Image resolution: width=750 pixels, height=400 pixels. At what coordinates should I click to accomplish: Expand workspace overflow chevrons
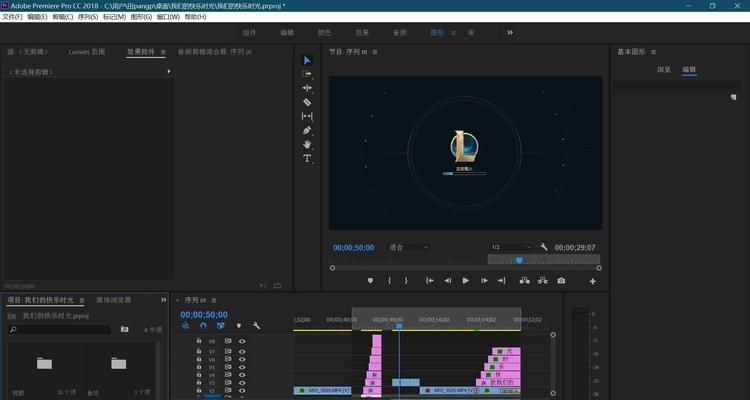click(510, 33)
